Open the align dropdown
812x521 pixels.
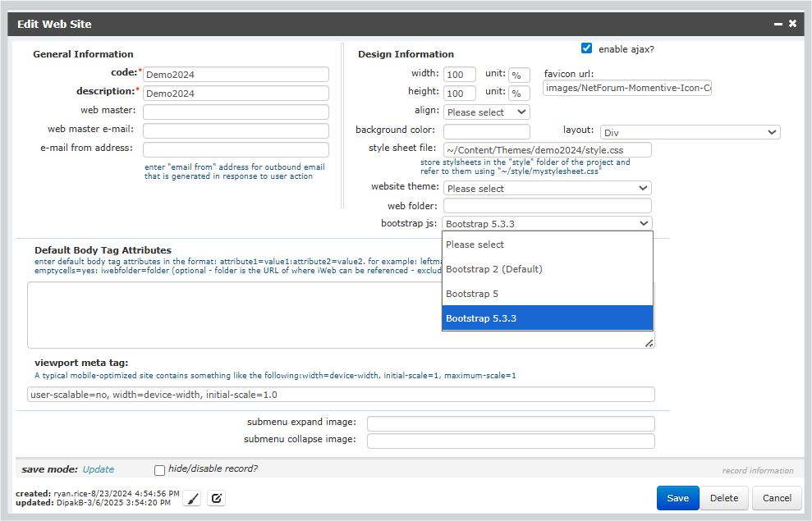tap(486, 112)
